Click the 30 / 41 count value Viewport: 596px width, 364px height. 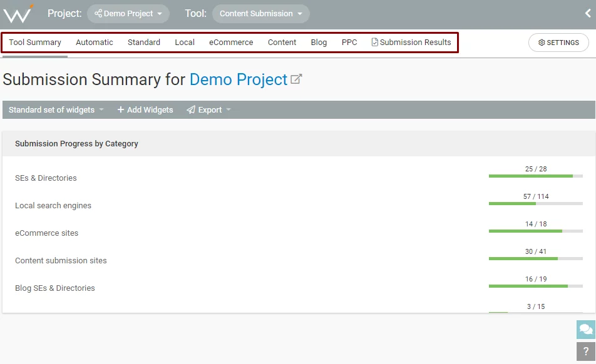(536, 251)
